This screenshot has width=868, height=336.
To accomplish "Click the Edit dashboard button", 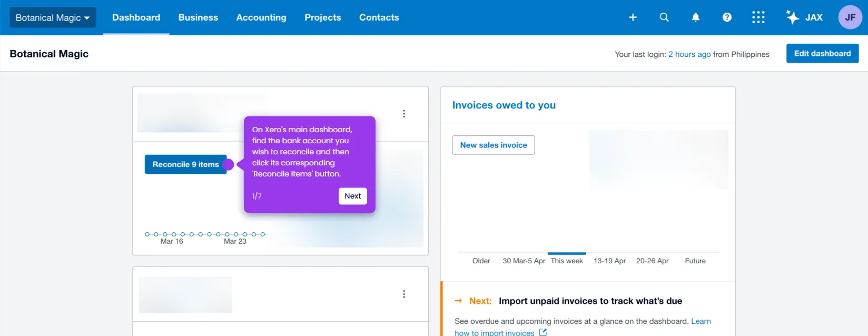I will click(x=822, y=53).
